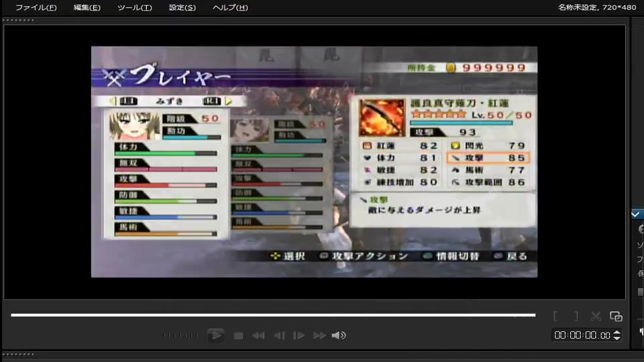644x362 pixels.
Task: Click the dotted grip below the playback controls
Action: (x=19, y=354)
